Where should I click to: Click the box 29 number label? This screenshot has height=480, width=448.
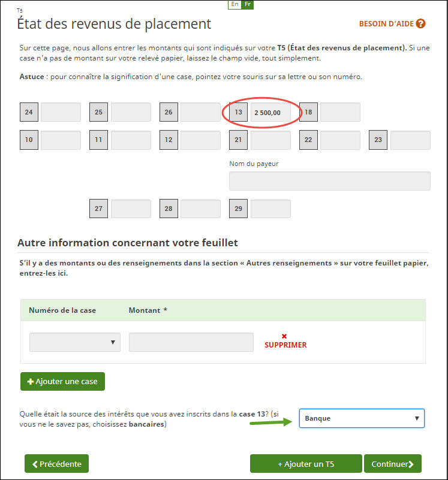[238, 209]
